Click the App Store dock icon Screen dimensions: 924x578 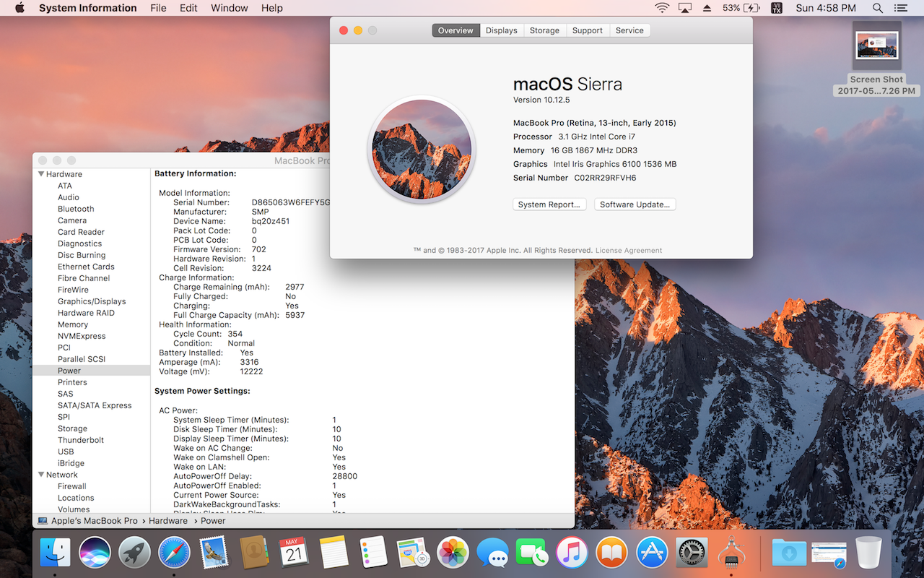tap(652, 553)
